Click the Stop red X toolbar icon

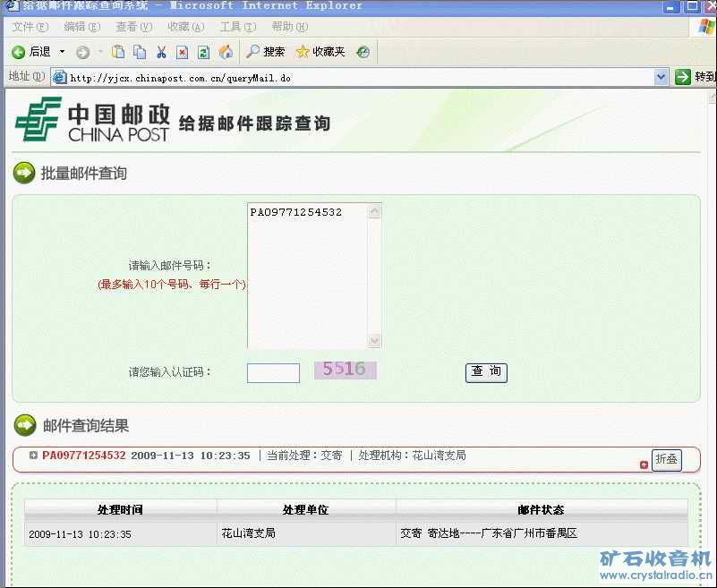click(182, 52)
